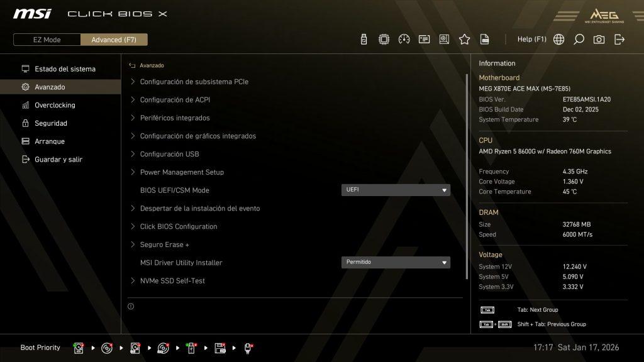Change language via globe icon

558,40
